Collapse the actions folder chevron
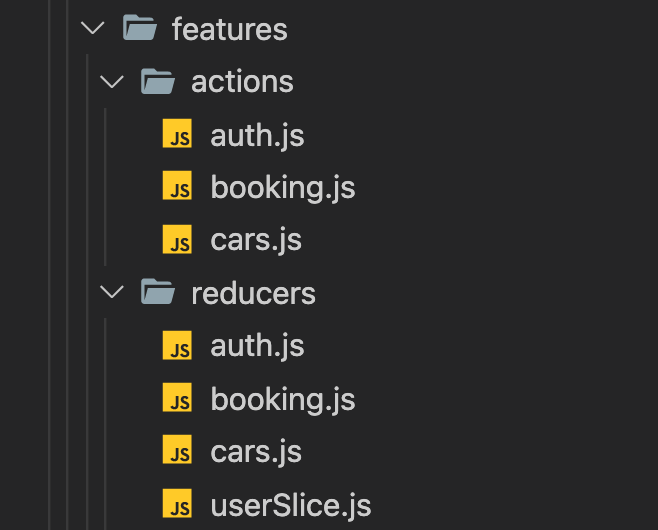Viewport: 658px width, 530px height. pos(113,82)
